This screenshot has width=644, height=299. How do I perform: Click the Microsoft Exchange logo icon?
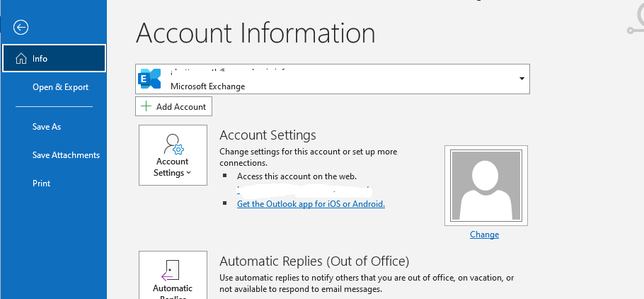(x=149, y=79)
